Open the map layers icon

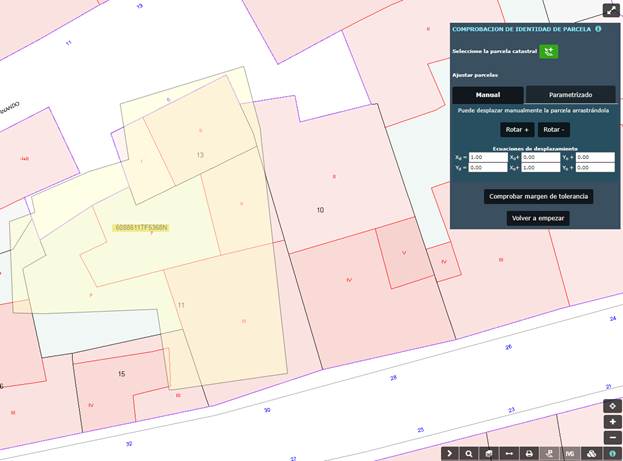click(x=592, y=454)
